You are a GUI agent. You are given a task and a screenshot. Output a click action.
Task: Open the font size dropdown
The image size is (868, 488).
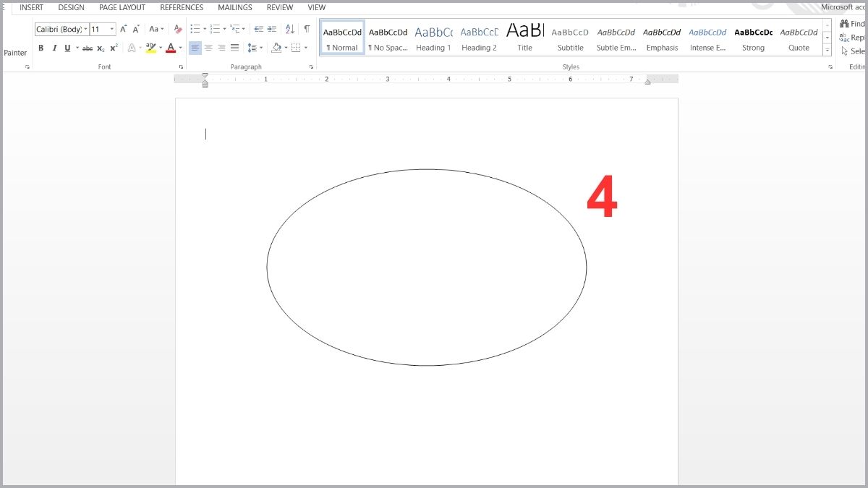112,30
